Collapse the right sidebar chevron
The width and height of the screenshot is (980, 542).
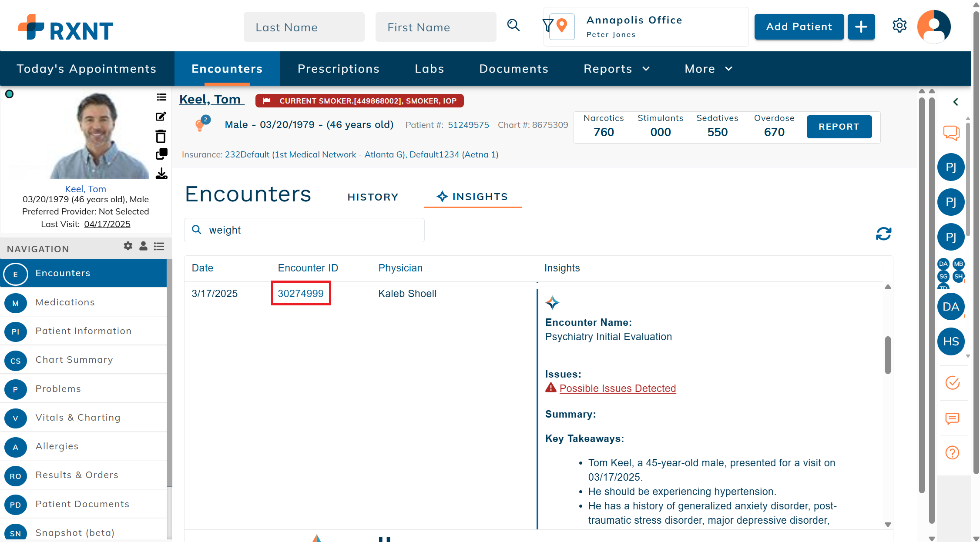(x=956, y=102)
